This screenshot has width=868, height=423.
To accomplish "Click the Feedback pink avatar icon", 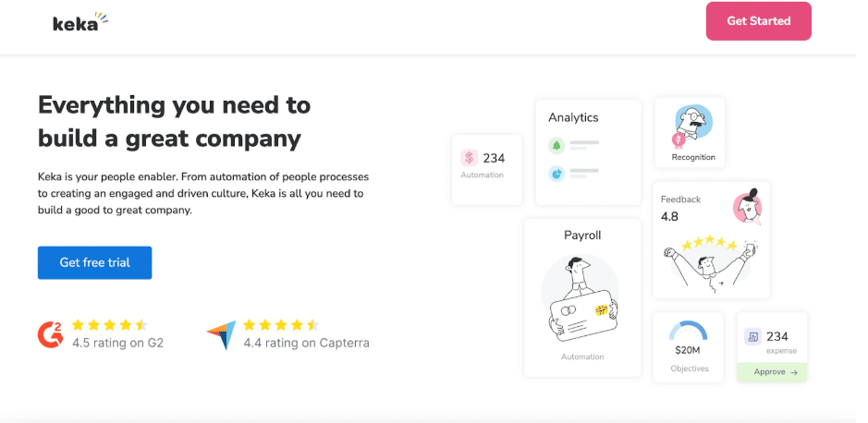I will click(747, 206).
